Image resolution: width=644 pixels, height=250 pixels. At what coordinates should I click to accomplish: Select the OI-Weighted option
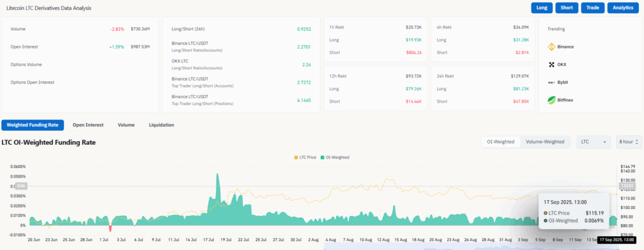[x=501, y=142]
